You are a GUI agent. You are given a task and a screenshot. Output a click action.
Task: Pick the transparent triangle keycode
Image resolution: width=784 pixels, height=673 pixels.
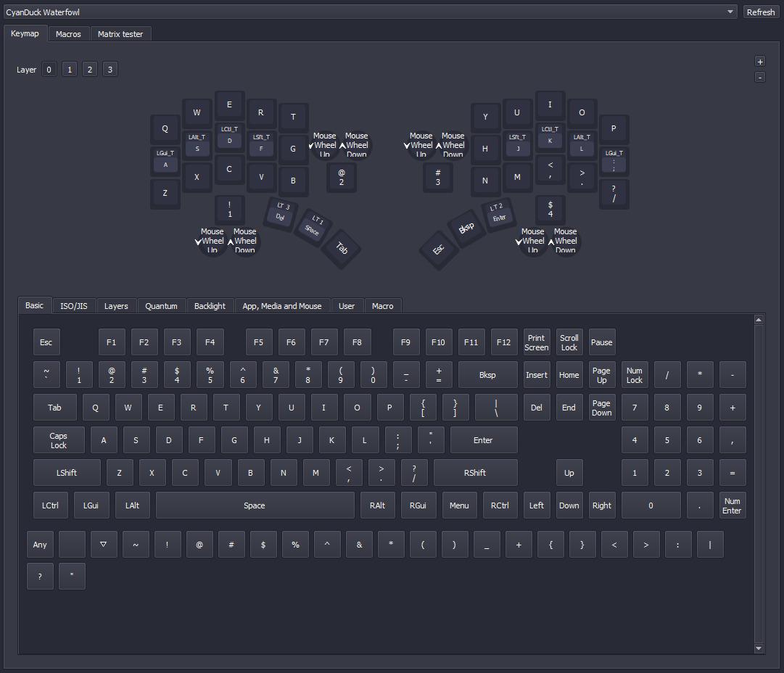[x=104, y=545]
